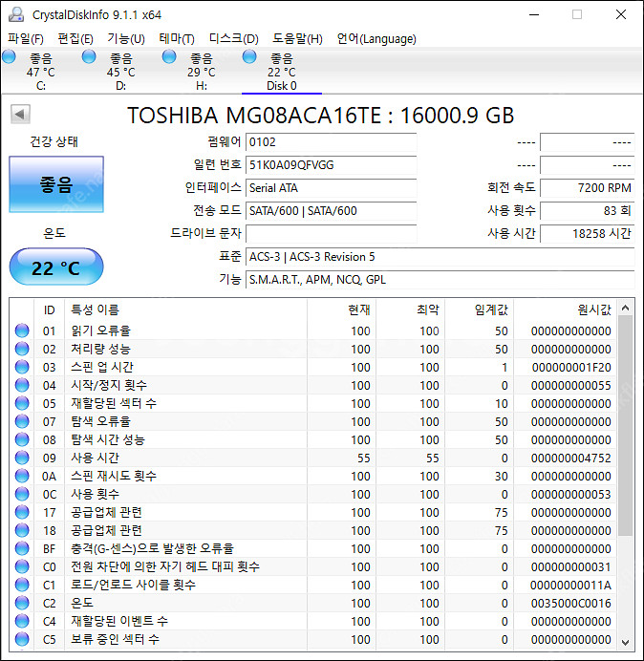Open the 언어(Language) menu
Viewport: 644px width, 661px height.
coord(376,39)
